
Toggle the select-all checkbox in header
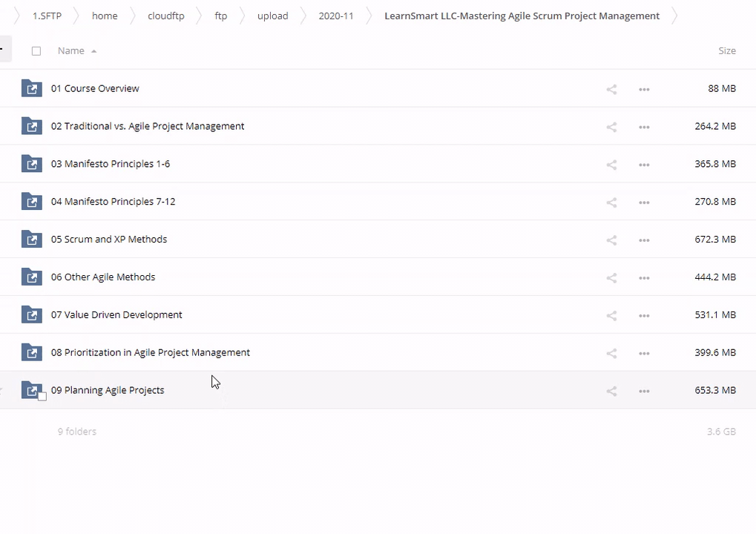coord(36,51)
